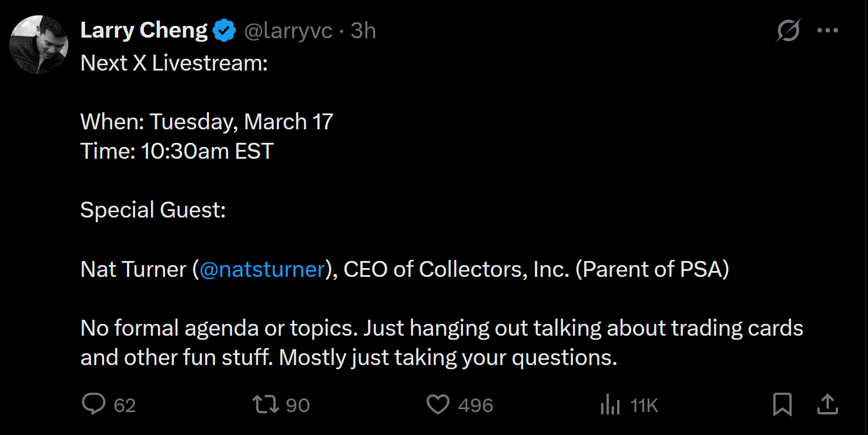
Task: Click the 496 likes count
Action: (475, 406)
